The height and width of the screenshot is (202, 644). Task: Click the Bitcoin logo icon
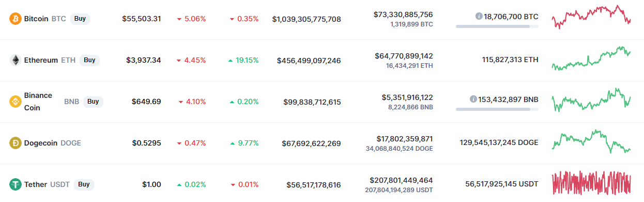pyautogui.click(x=16, y=19)
